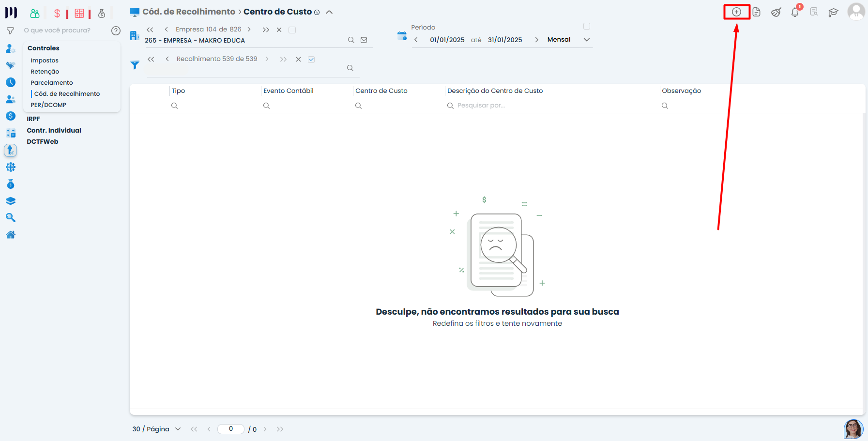
Task: Click the help question mark icon
Action: pyautogui.click(x=116, y=30)
